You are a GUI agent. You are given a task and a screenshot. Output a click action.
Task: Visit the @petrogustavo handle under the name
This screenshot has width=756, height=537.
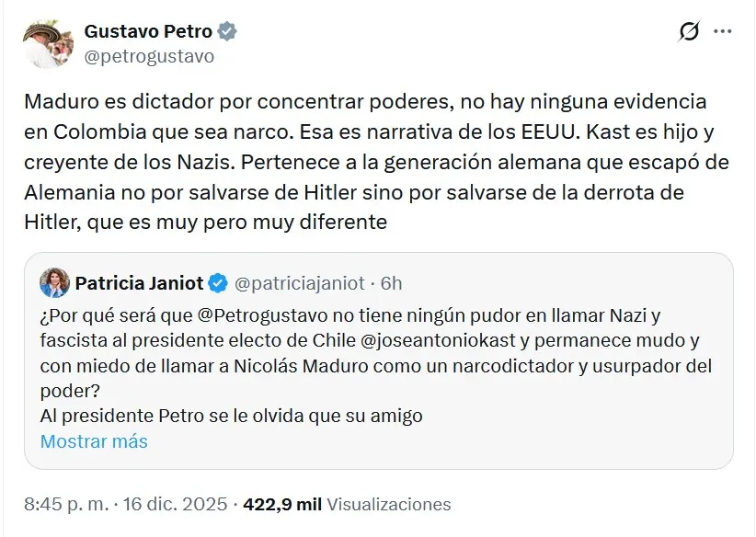[x=149, y=56]
